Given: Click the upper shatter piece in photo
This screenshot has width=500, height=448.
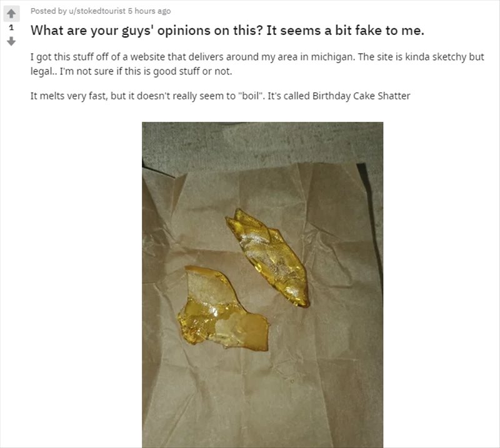Looking at the screenshot, I should [268, 257].
